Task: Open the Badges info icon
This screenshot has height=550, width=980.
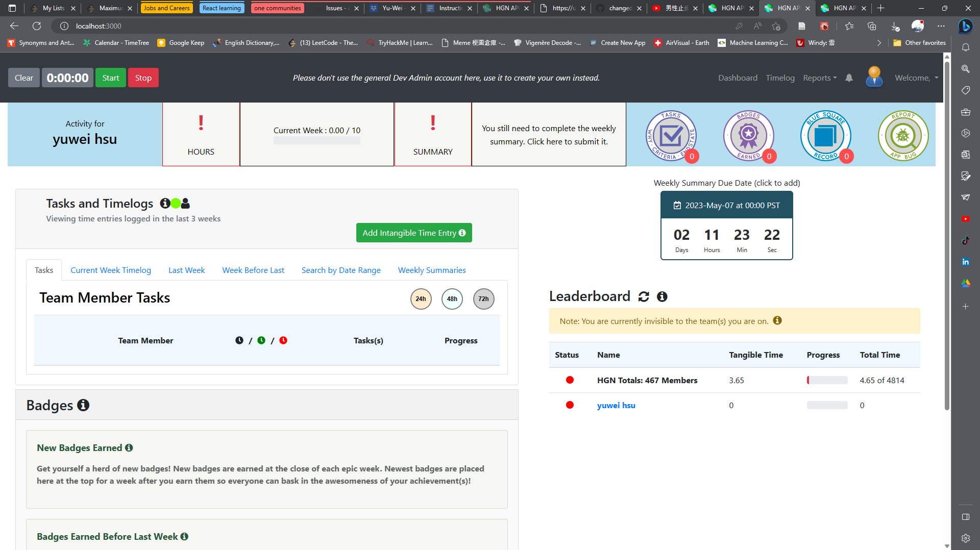Action: 83,405
